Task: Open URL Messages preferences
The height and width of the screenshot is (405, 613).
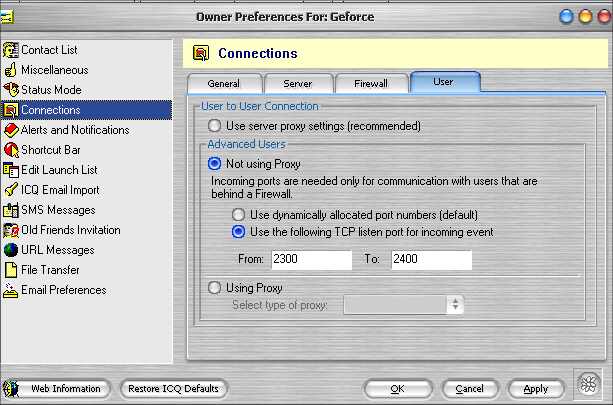Action: pos(86,250)
